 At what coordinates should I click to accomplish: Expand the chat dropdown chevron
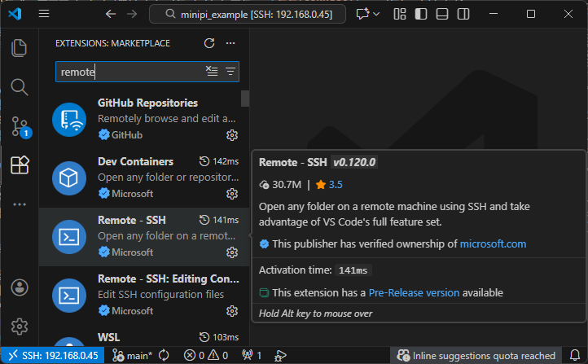coord(376,14)
